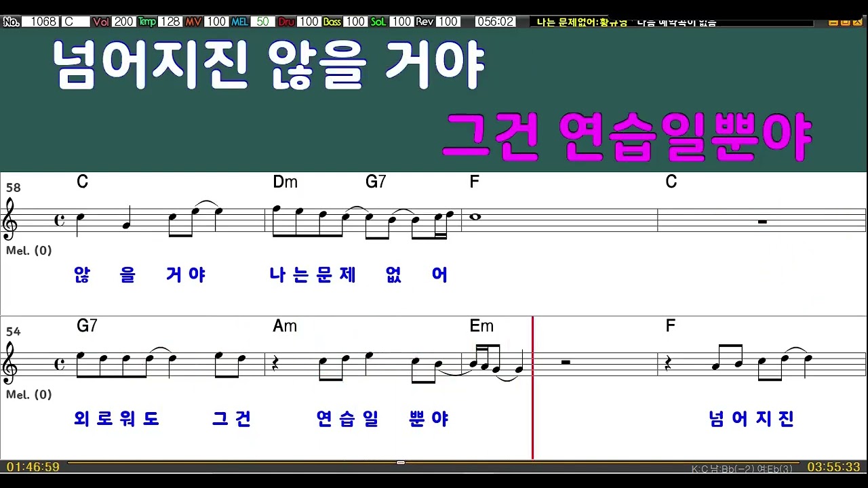Click the key info text K:C 남:Bb(-2)
This screenshot has width=868, height=488.
click(x=724, y=469)
